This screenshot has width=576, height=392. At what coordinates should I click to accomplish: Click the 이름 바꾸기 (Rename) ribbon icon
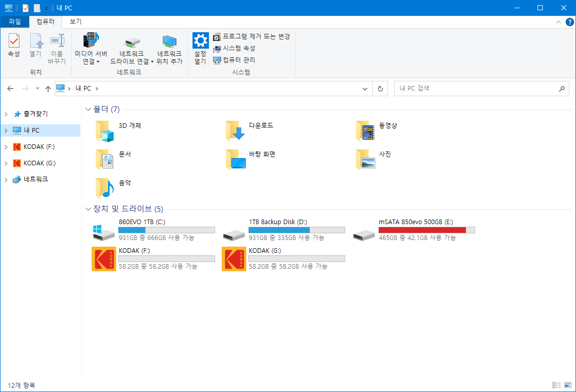pyautogui.click(x=57, y=41)
